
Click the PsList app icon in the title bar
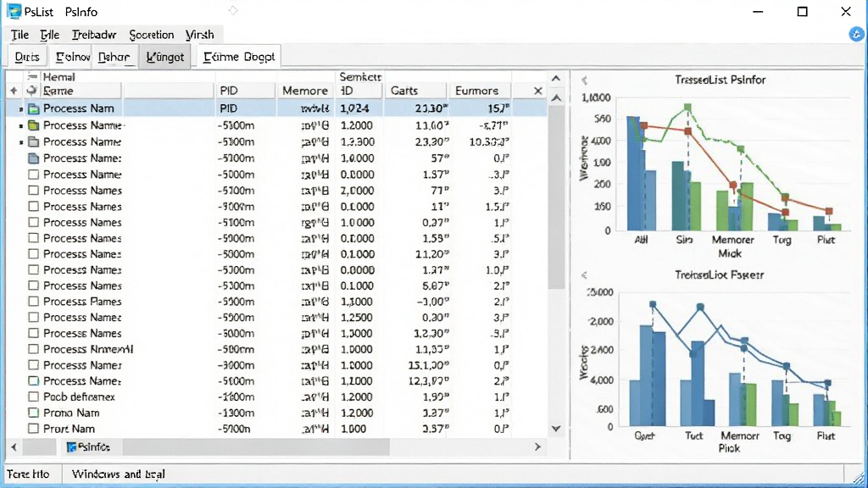click(14, 12)
